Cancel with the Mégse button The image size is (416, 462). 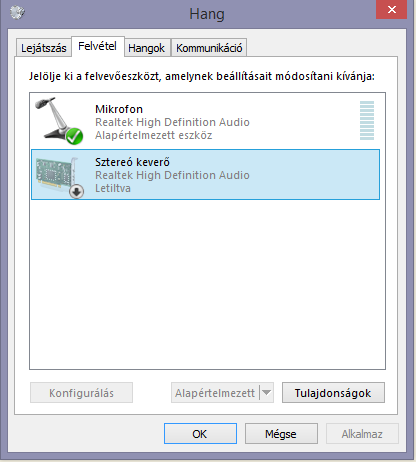tap(281, 434)
